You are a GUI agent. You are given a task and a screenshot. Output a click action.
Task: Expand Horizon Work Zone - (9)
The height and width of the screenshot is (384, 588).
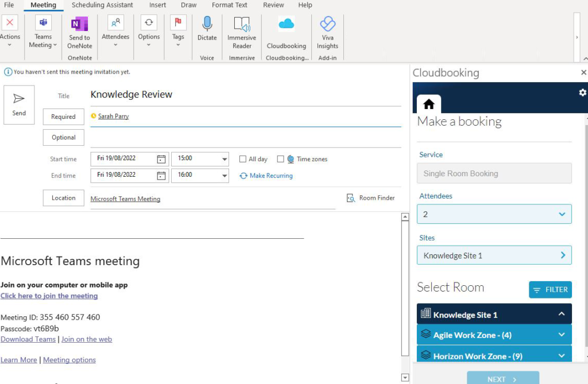494,355
